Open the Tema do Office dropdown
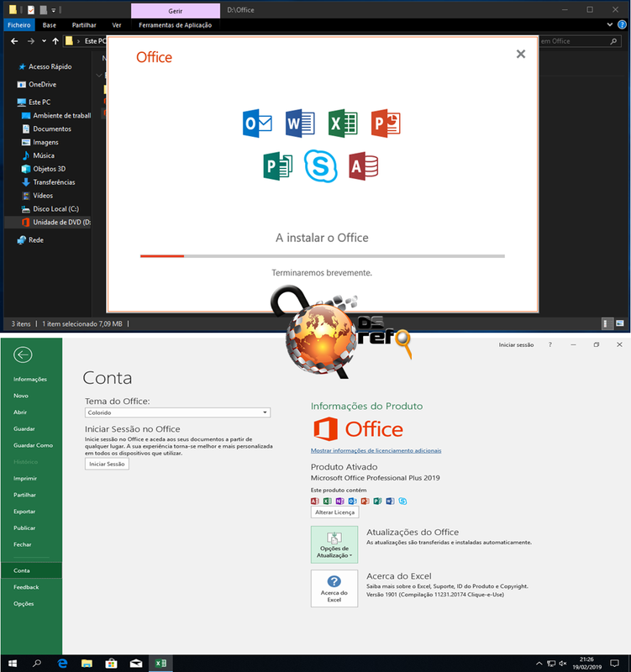 click(177, 412)
